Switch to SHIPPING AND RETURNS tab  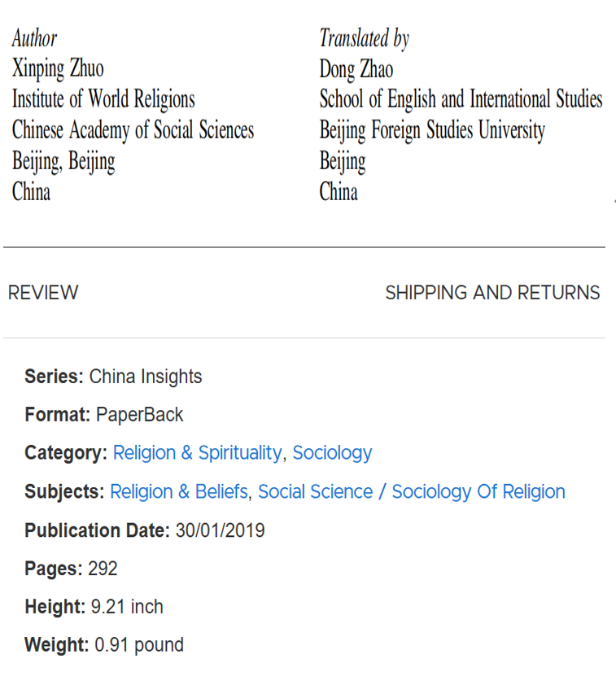click(x=492, y=293)
